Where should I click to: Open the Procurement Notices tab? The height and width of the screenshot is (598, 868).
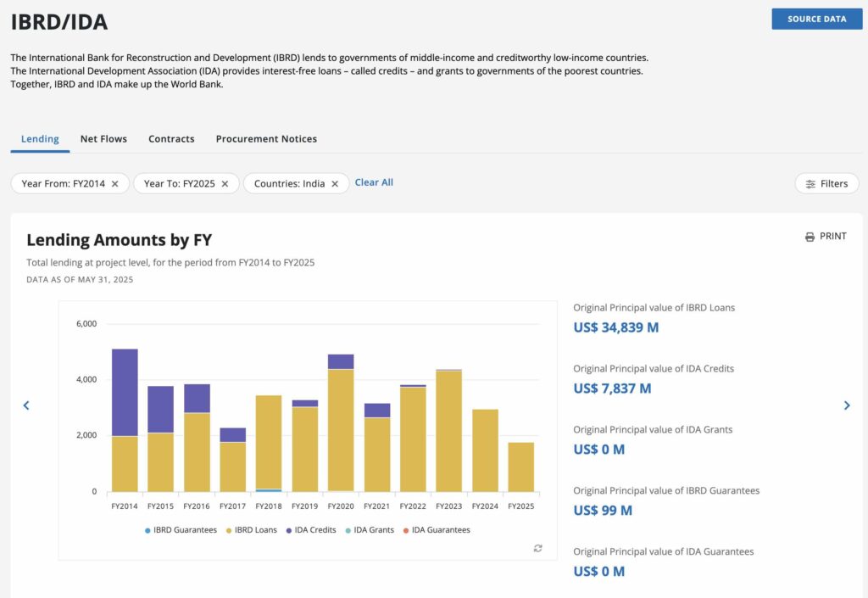coord(266,139)
